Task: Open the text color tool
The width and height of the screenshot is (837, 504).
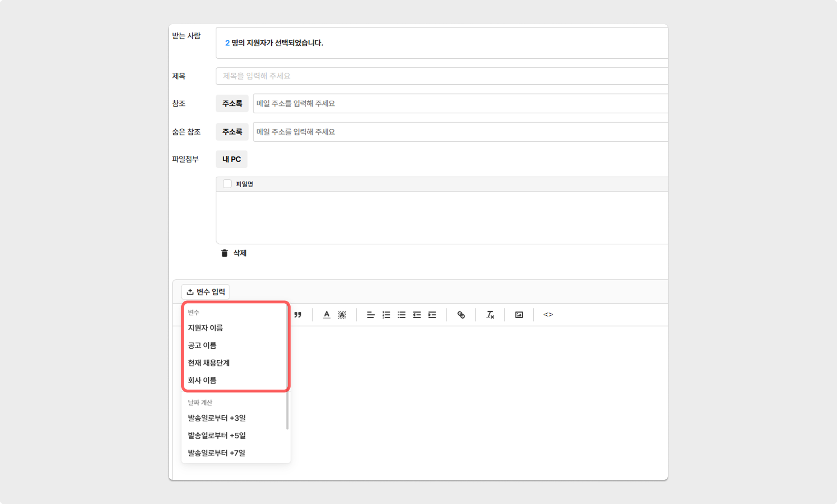Action: (326, 315)
